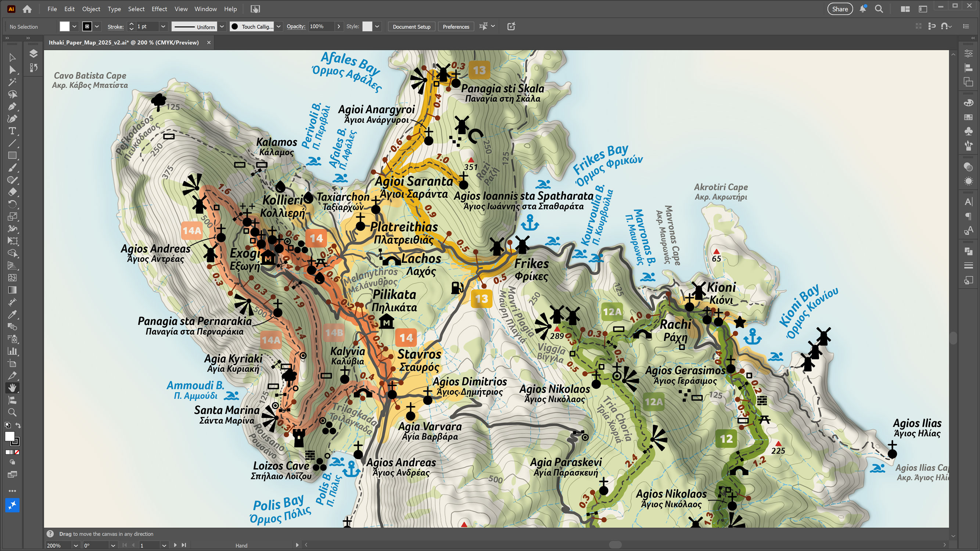Reset to default fill and stroke
The height and width of the screenshot is (551, 980).
(x=8, y=425)
